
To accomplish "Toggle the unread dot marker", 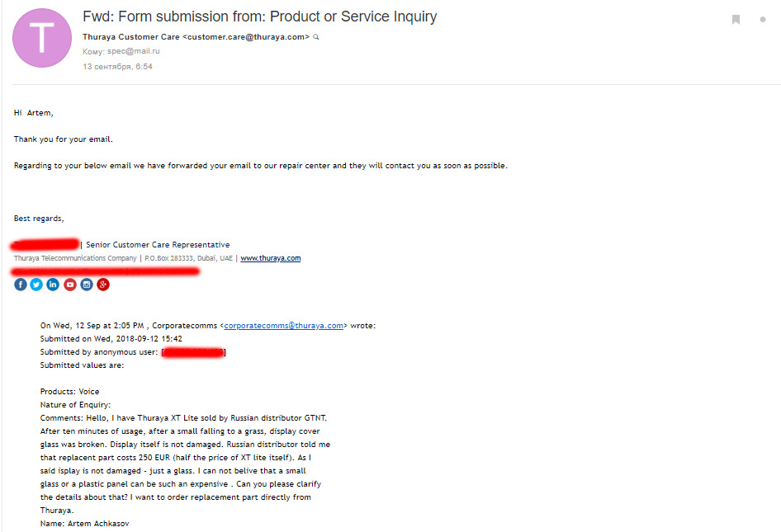I will tap(763, 20).
